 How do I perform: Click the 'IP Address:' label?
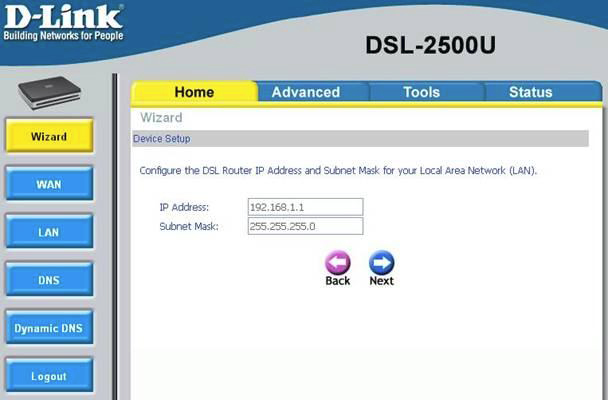pyautogui.click(x=184, y=207)
